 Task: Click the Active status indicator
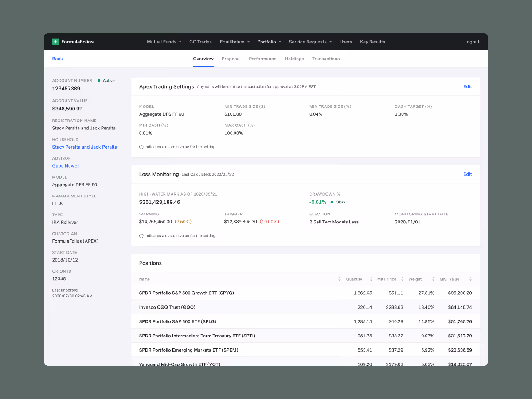[x=106, y=81]
